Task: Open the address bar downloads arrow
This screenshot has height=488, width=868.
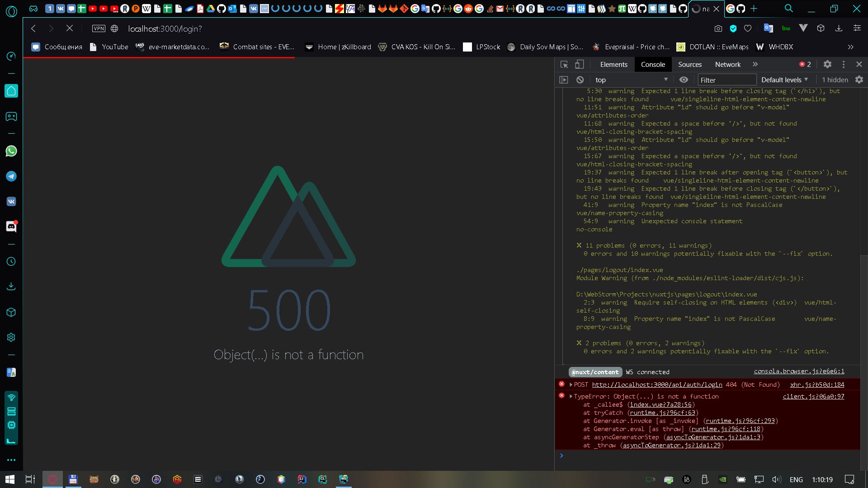Action: pos(839,28)
